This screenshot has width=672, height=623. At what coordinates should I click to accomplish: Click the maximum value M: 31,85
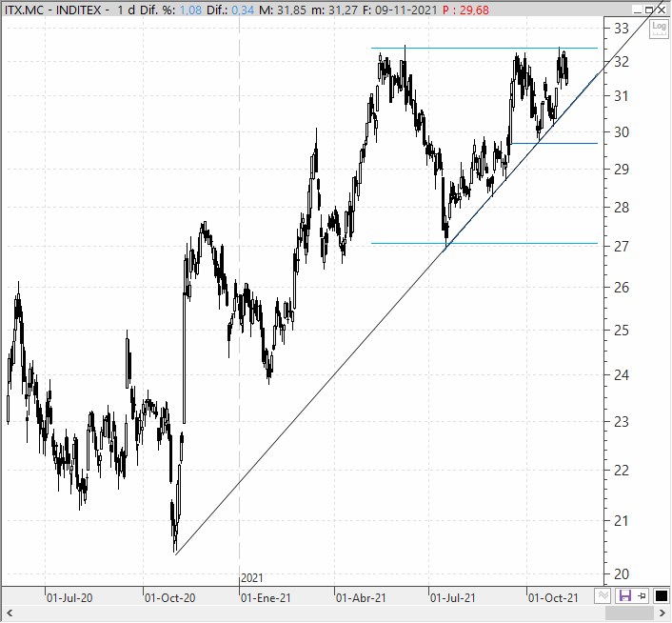283,10
